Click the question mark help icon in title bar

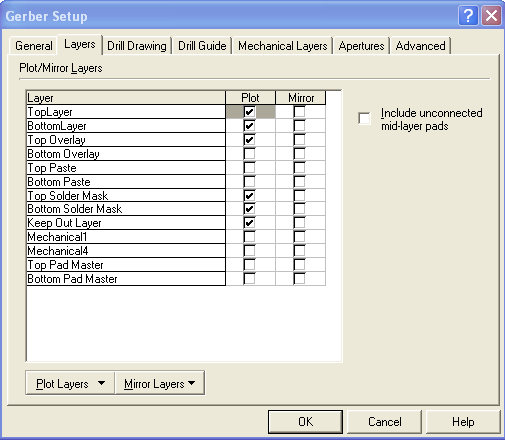(x=468, y=16)
